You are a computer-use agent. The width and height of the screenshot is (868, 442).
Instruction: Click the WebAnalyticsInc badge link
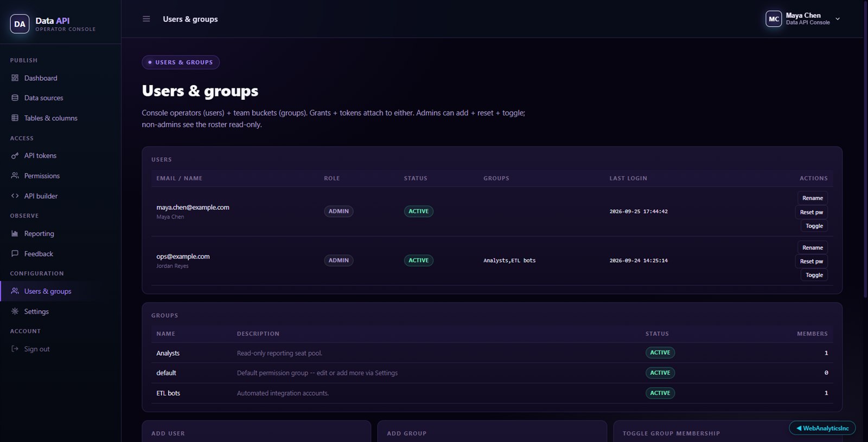(x=822, y=428)
